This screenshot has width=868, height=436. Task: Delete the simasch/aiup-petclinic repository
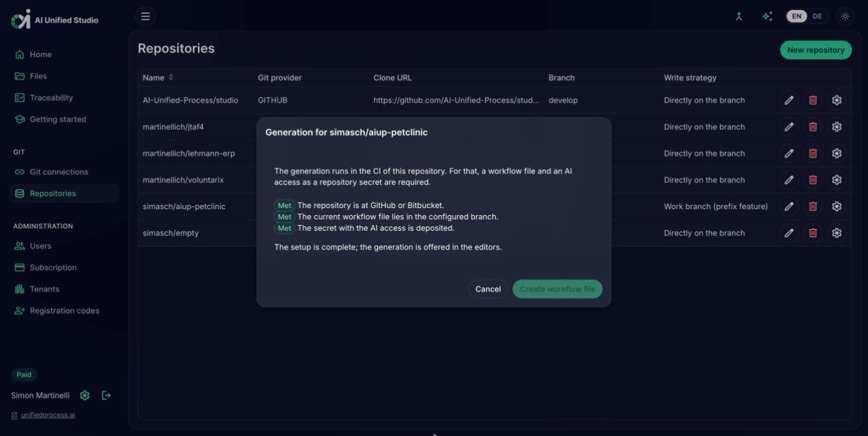[x=812, y=206]
